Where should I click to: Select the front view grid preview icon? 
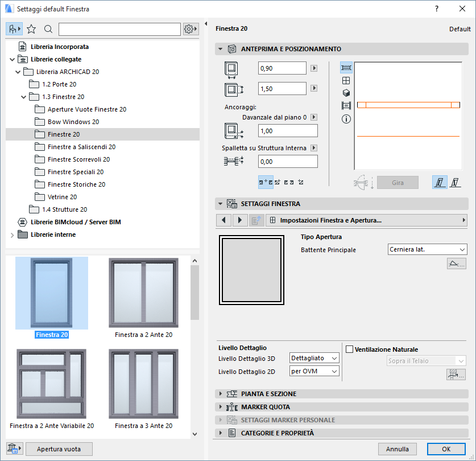tap(346, 80)
